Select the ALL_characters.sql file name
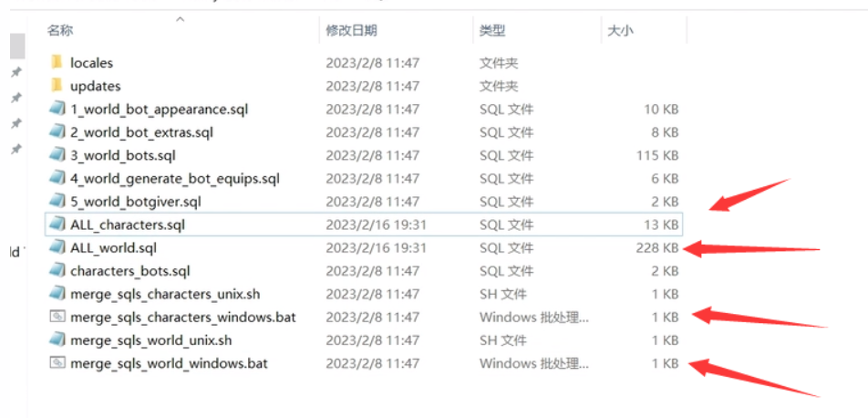 (128, 225)
